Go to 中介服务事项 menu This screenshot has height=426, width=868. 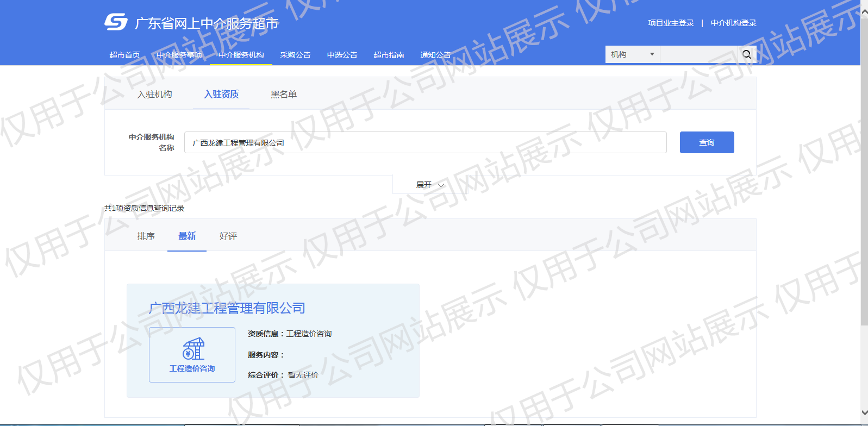tap(179, 55)
